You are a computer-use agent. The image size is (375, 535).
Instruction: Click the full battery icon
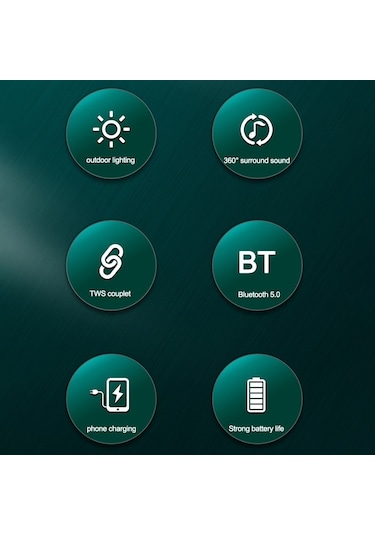257,395
